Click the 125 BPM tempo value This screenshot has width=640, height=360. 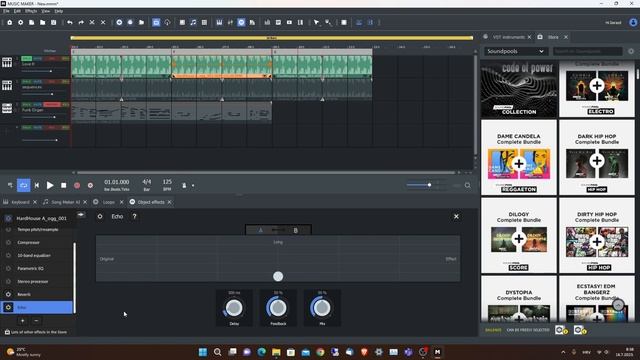[167, 182]
